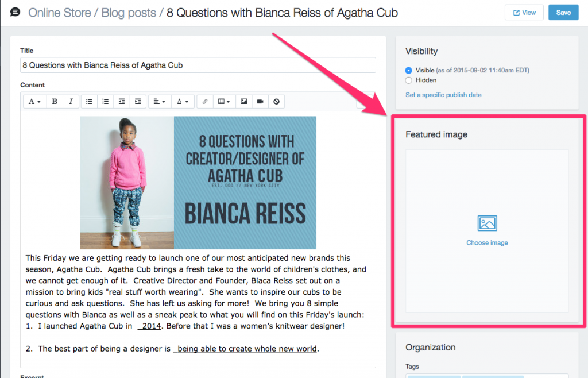The height and width of the screenshot is (378, 588).
Task: Click the banner image in content
Action: click(x=198, y=183)
